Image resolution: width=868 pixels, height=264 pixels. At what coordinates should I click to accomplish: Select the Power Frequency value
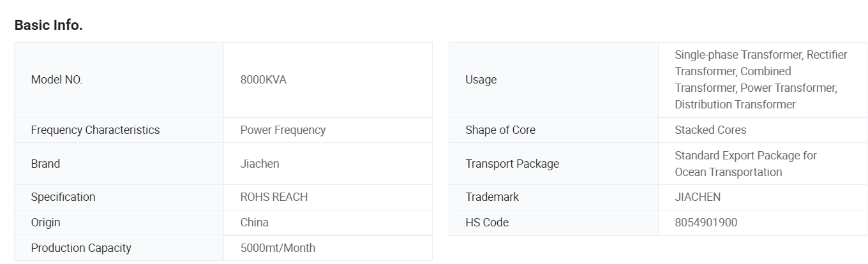[x=283, y=130]
